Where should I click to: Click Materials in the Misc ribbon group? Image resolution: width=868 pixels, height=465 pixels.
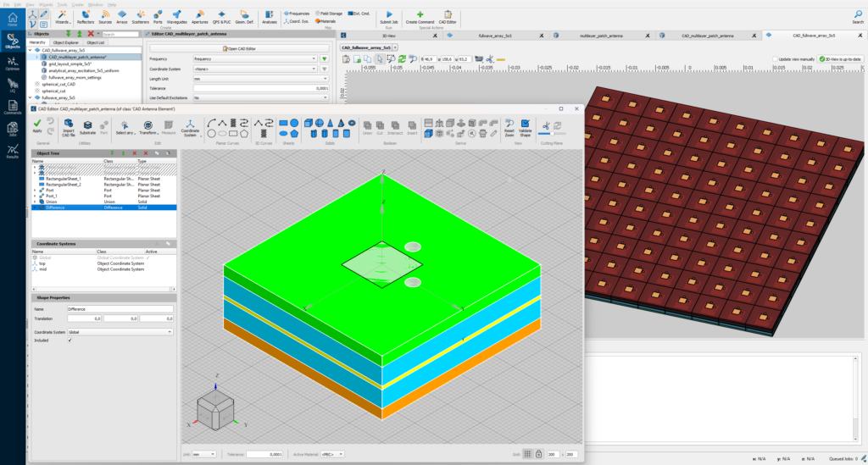pos(325,21)
